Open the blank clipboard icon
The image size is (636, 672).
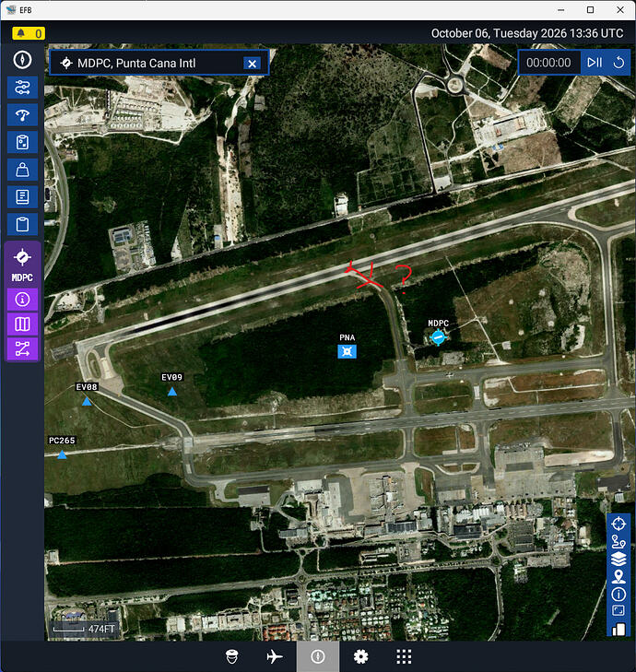click(x=22, y=225)
